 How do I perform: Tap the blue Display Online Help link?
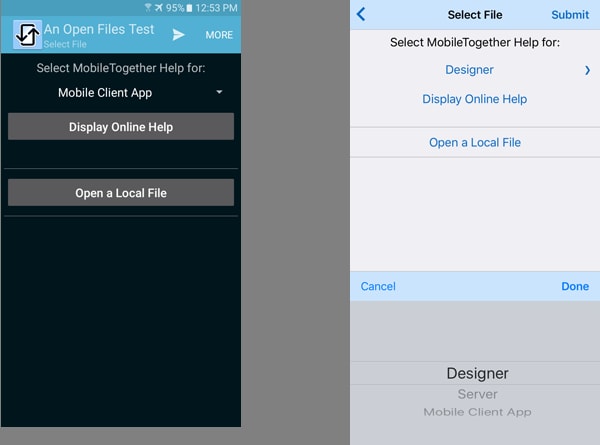click(474, 99)
